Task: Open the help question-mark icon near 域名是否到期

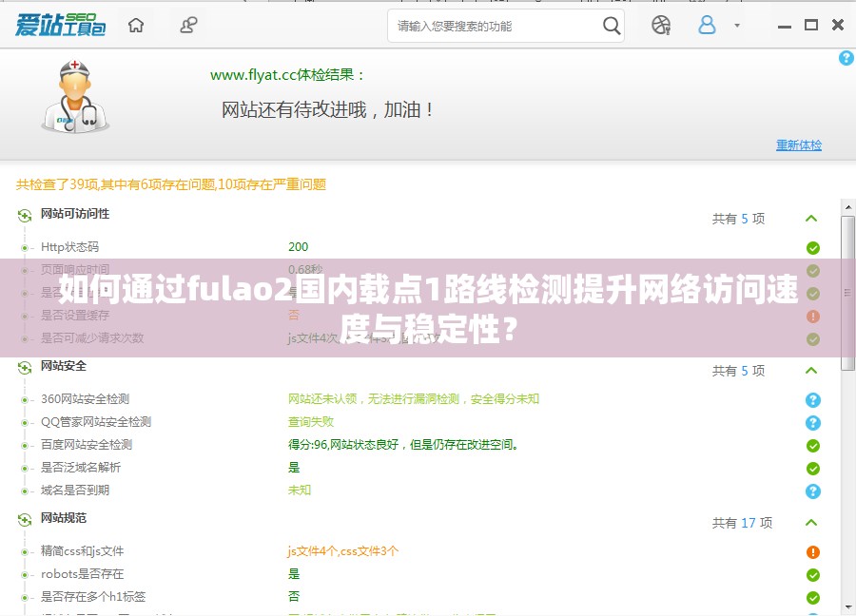Action: (812, 491)
